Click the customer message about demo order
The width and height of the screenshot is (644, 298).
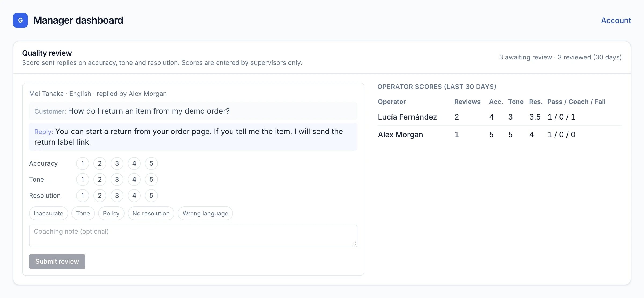193,111
